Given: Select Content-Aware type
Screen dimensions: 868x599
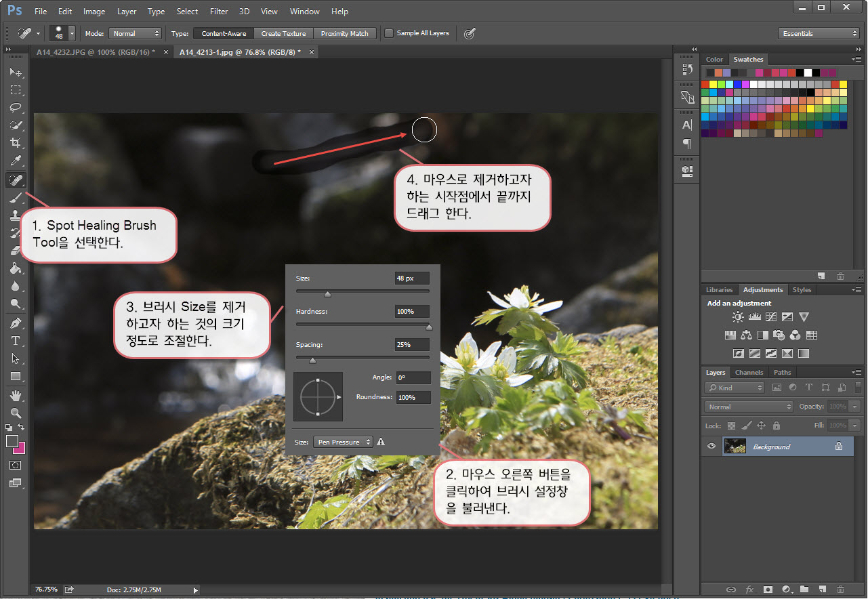Looking at the screenshot, I should [x=224, y=33].
